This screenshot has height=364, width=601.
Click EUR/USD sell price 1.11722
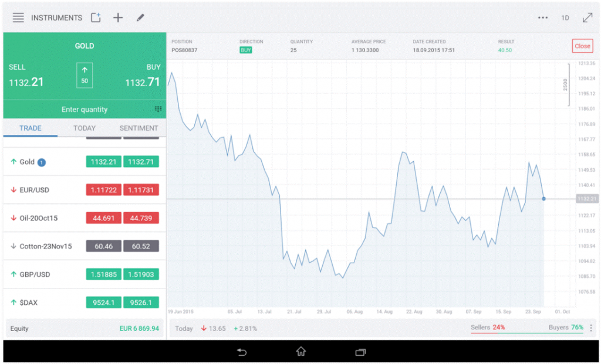coord(103,190)
